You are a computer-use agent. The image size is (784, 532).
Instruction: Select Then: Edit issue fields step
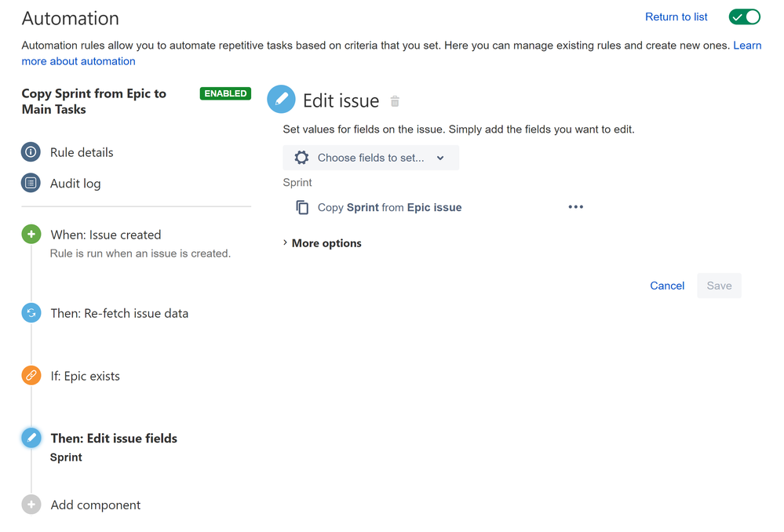(114, 439)
